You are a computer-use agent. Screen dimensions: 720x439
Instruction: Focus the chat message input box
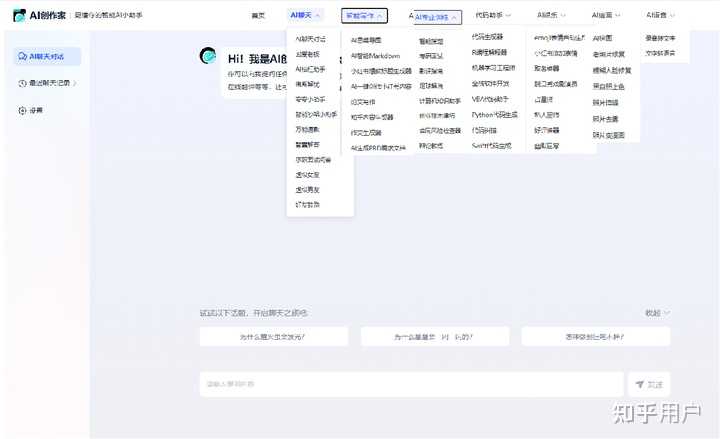411,384
